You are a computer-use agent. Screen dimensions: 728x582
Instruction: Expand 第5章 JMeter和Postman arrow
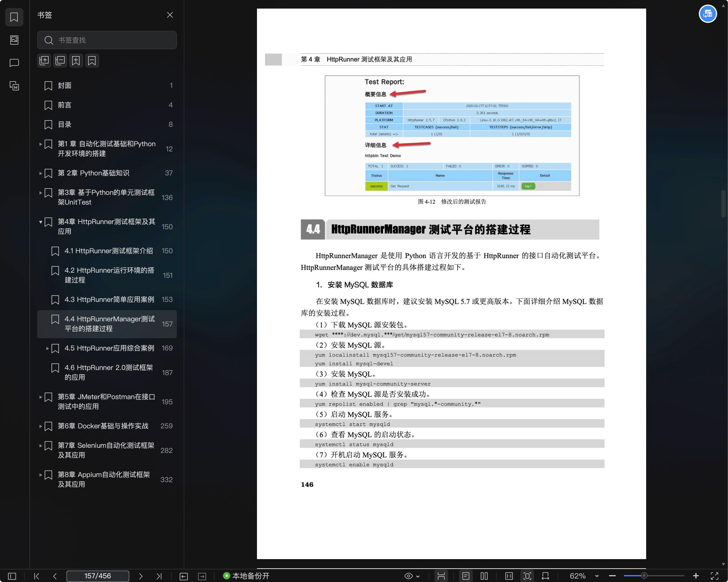[41, 397]
